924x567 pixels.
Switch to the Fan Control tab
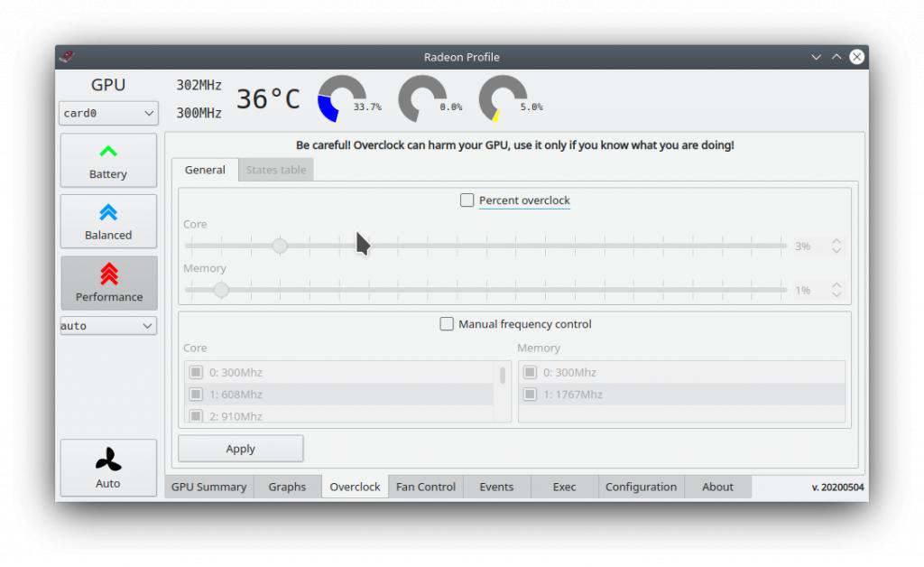tap(426, 487)
